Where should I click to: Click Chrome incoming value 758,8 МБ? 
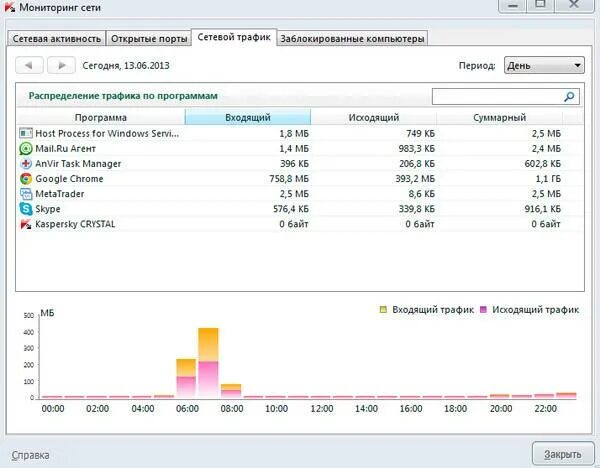pos(289,179)
